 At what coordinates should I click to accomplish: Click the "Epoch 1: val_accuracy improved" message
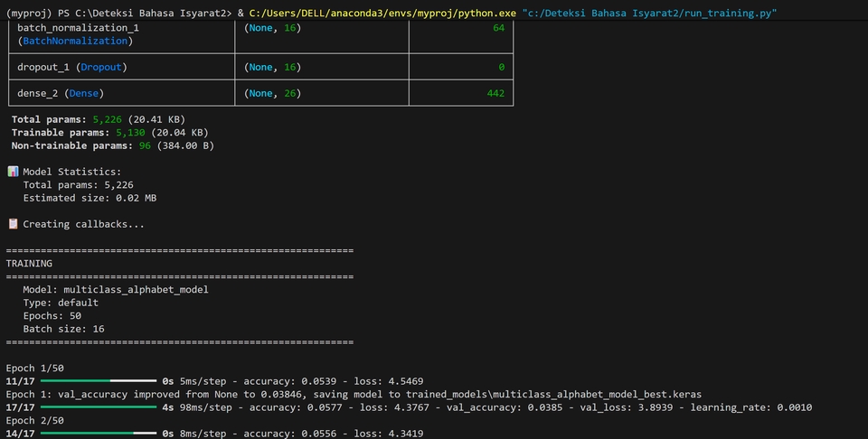pos(354,394)
